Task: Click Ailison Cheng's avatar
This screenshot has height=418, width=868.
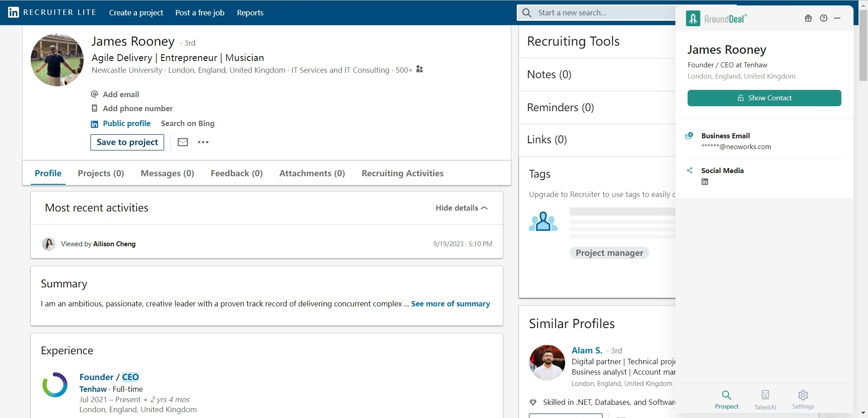Action: click(x=49, y=244)
